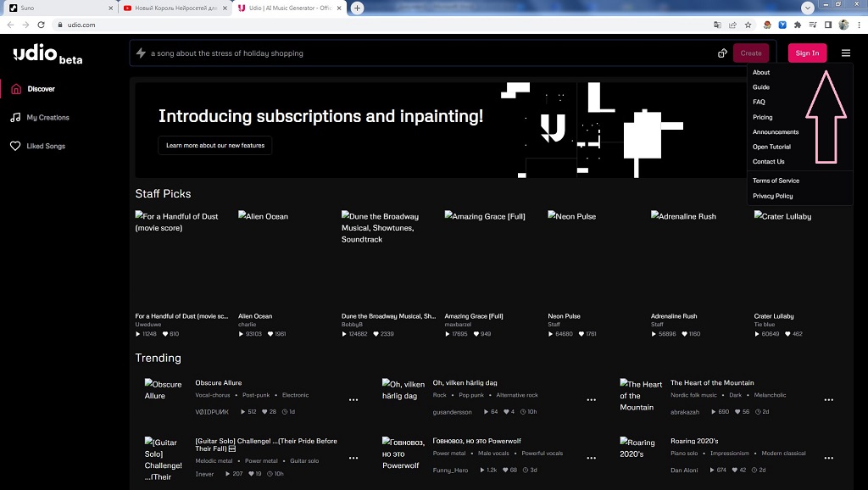The width and height of the screenshot is (868, 490).
Task: Open three-dot menu for Oh, vilken härlig dag
Action: tap(591, 400)
